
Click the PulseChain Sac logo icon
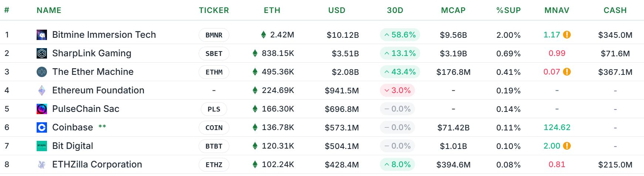coord(42,109)
